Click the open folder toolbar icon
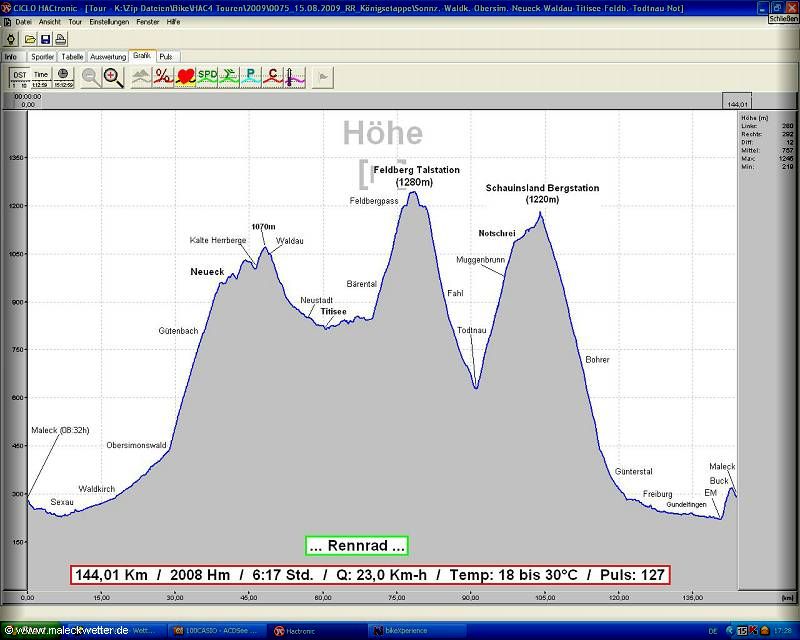 tap(30, 38)
